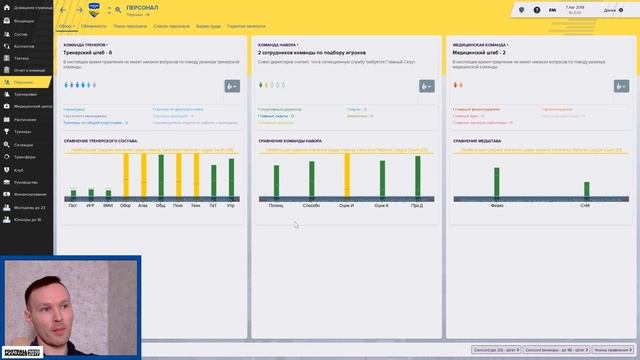Click the Потенц label in recruitment chart
640x360 pixels.
[276, 206]
